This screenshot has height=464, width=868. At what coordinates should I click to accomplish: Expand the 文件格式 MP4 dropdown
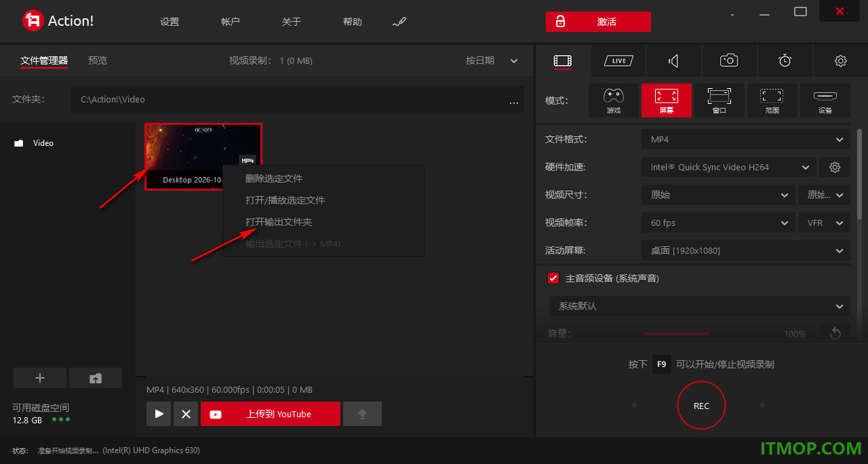746,139
